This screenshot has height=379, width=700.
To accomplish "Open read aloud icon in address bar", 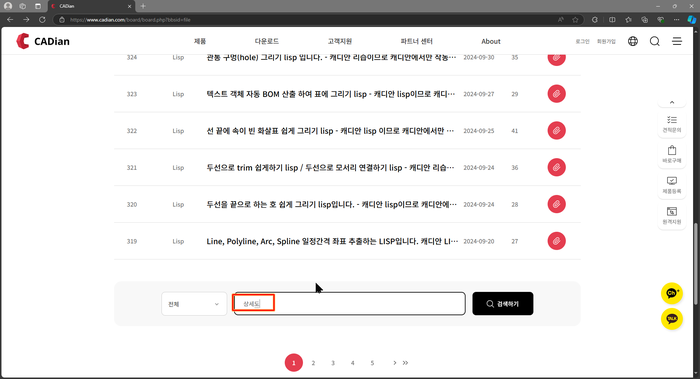I will (x=560, y=20).
